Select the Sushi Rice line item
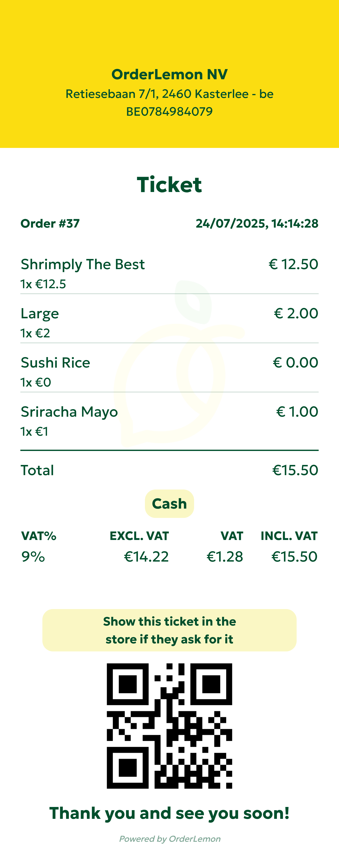This screenshot has height=868, width=339. pos(56,363)
